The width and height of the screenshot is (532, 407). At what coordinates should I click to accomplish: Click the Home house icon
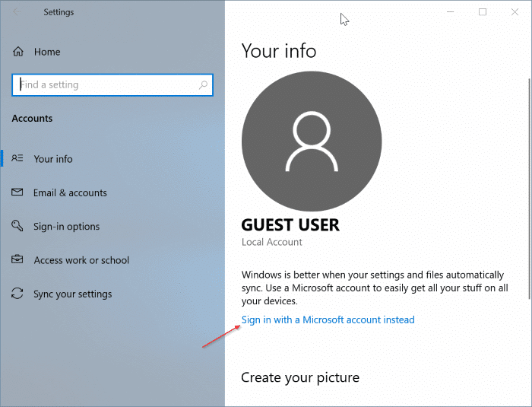18,52
